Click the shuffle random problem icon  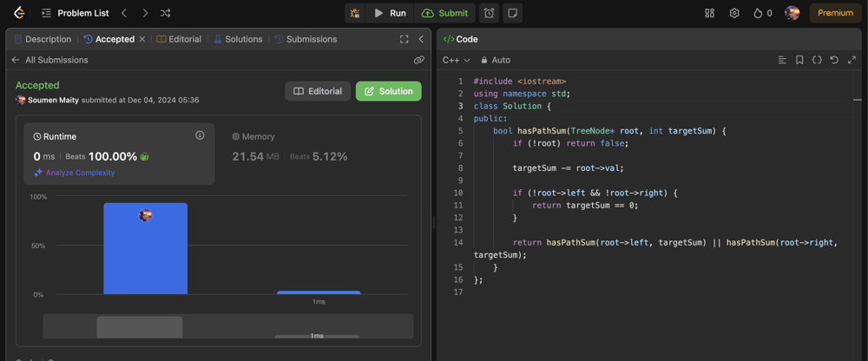point(165,13)
